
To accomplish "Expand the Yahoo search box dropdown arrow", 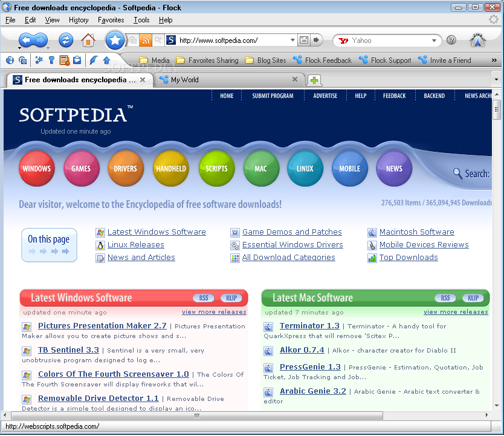I will click(434, 41).
